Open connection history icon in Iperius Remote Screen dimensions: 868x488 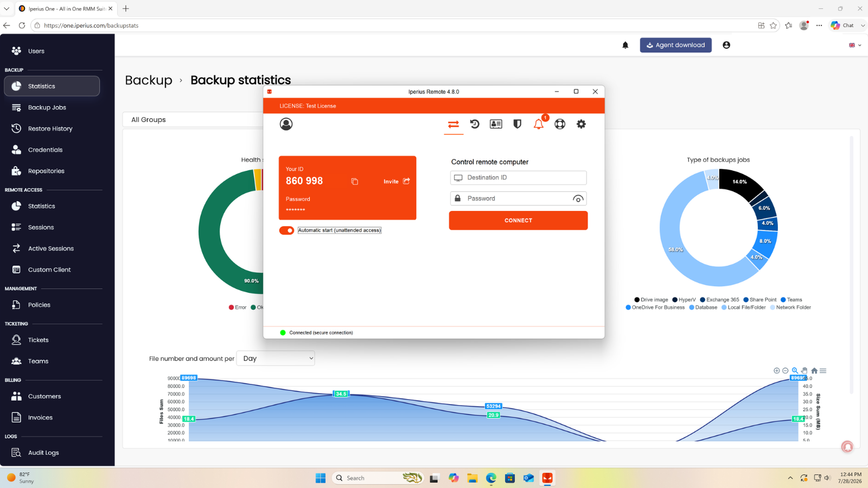click(x=475, y=124)
